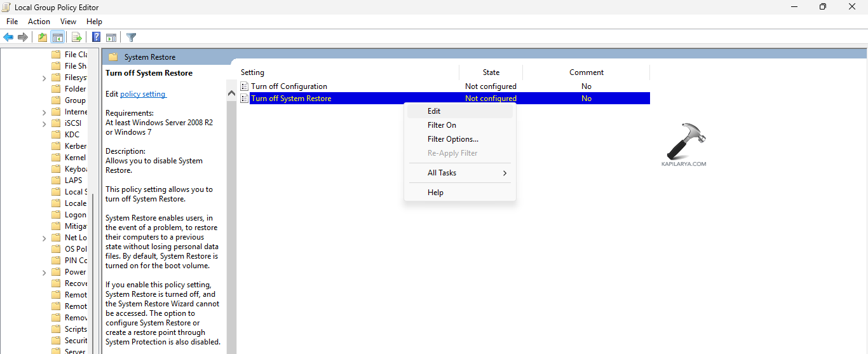Viewport: 868px width, 354px height.
Task: Click the Filter funnel toolbar icon
Action: pyautogui.click(x=131, y=37)
